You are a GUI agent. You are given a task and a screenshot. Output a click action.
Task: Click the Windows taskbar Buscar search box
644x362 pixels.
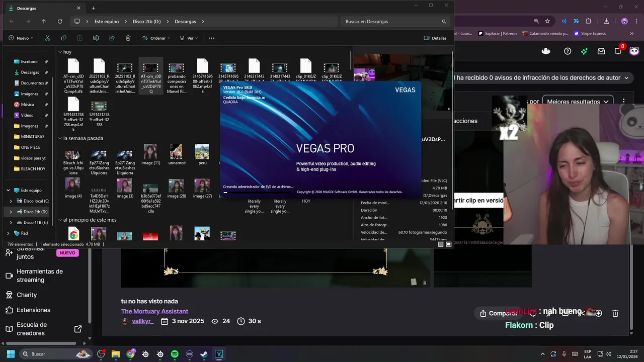(x=56, y=354)
